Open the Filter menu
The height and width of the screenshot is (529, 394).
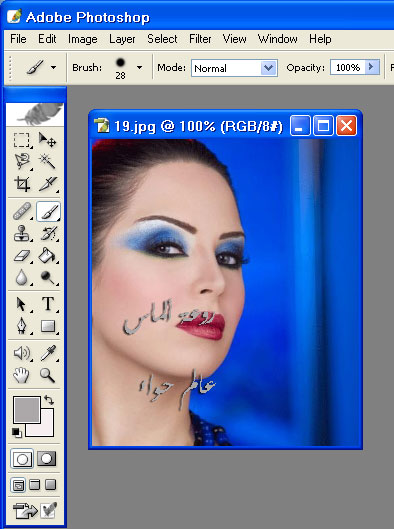pyautogui.click(x=200, y=39)
